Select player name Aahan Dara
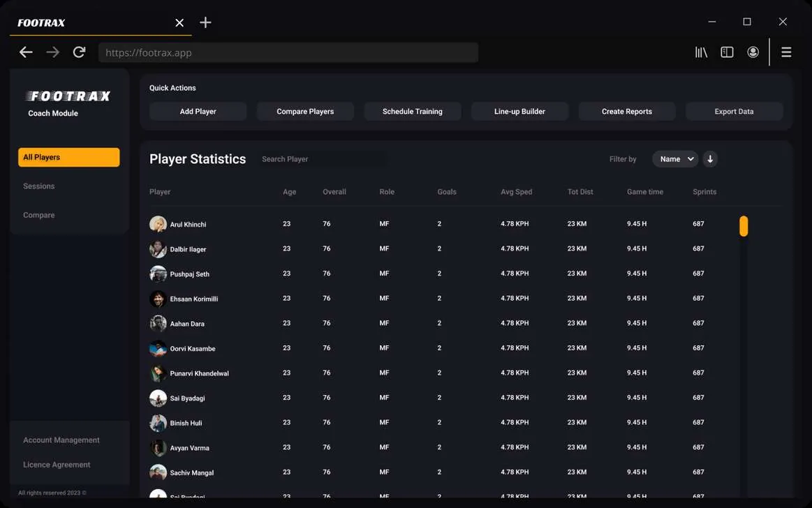This screenshot has width=812, height=508. tap(187, 324)
